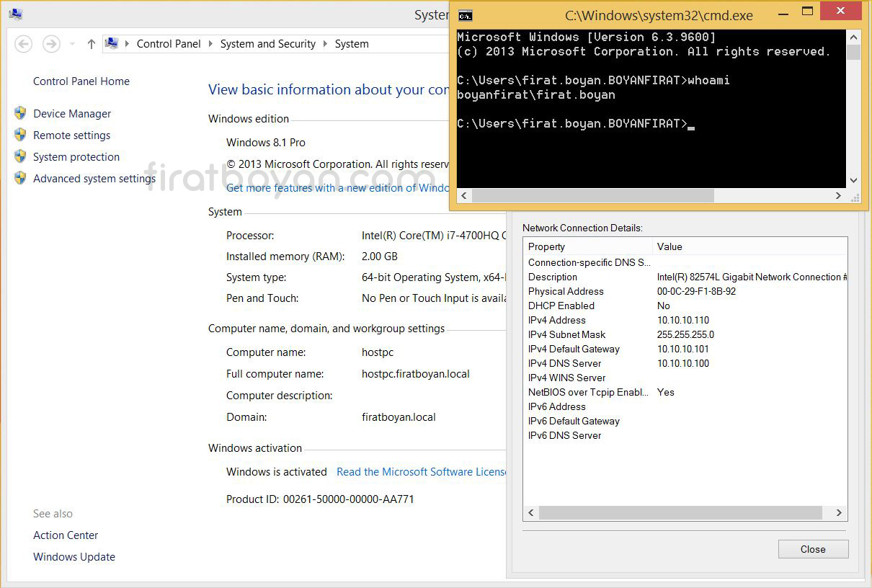Close the Network Connection Details dialog
Viewport: 872px width, 588px height.
[x=813, y=549]
